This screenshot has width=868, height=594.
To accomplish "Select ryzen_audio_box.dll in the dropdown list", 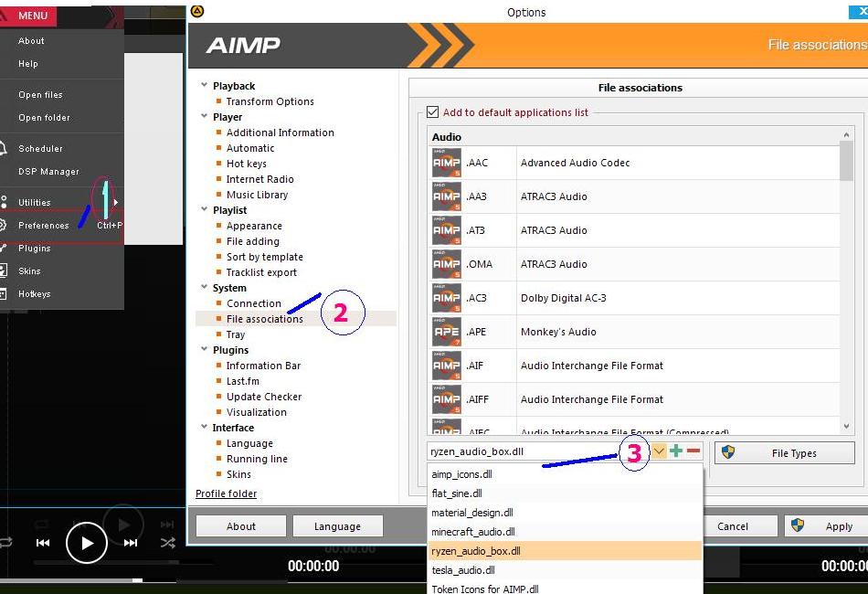I will pyautogui.click(x=566, y=551).
